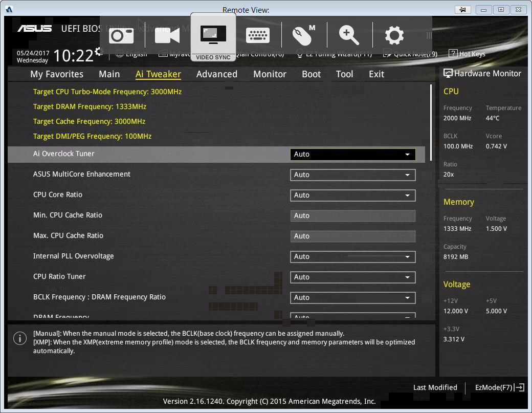Click Target DMI/PEG Frequency: 100MHz text
Image resolution: width=532 pixels, height=413 pixels.
(x=92, y=136)
